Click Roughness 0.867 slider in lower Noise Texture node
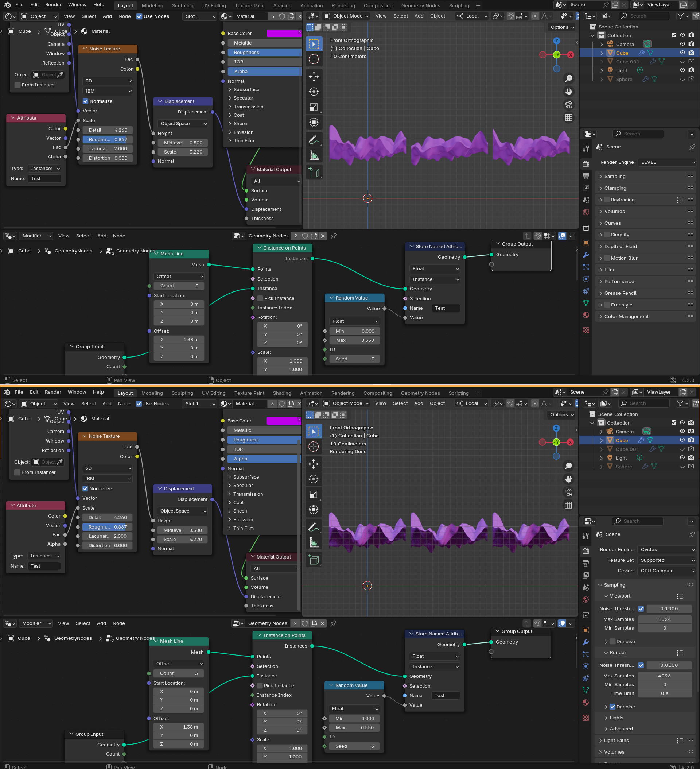This screenshot has width=700, height=769. pos(107,527)
